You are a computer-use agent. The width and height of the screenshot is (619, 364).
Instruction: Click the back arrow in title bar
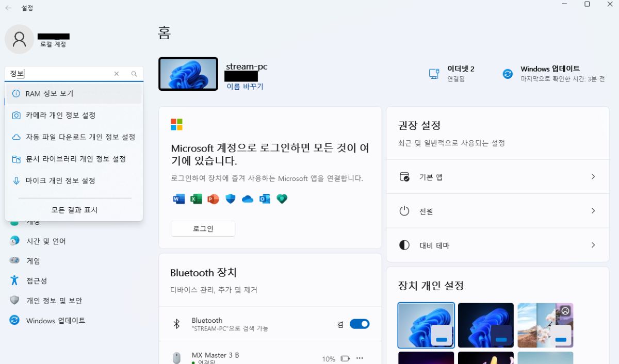[8, 8]
